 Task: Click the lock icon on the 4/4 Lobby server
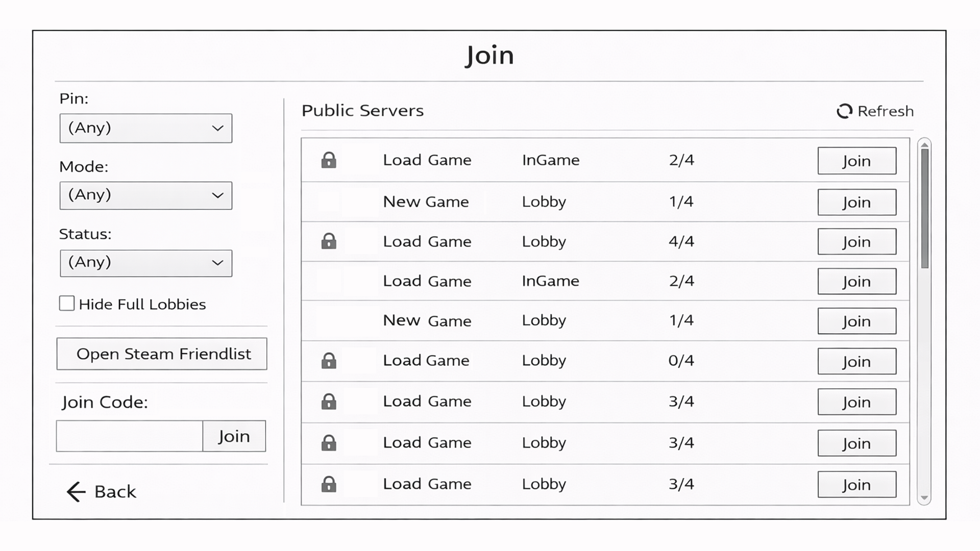[329, 241]
